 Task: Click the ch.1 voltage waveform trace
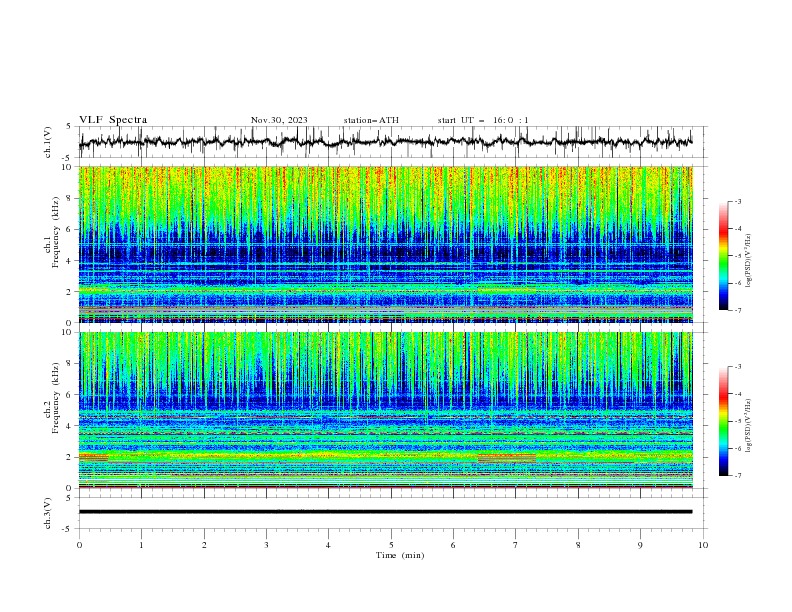(385, 142)
